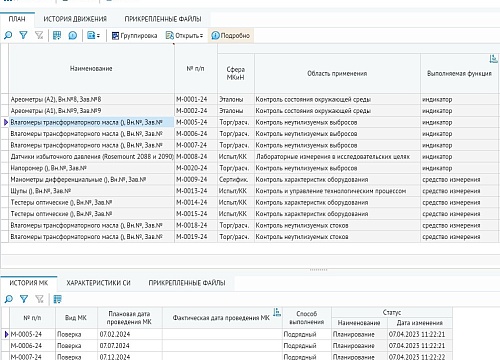Apply the filter funnel in the plan toolbar
The image size is (500, 360).
pyautogui.click(x=23, y=35)
